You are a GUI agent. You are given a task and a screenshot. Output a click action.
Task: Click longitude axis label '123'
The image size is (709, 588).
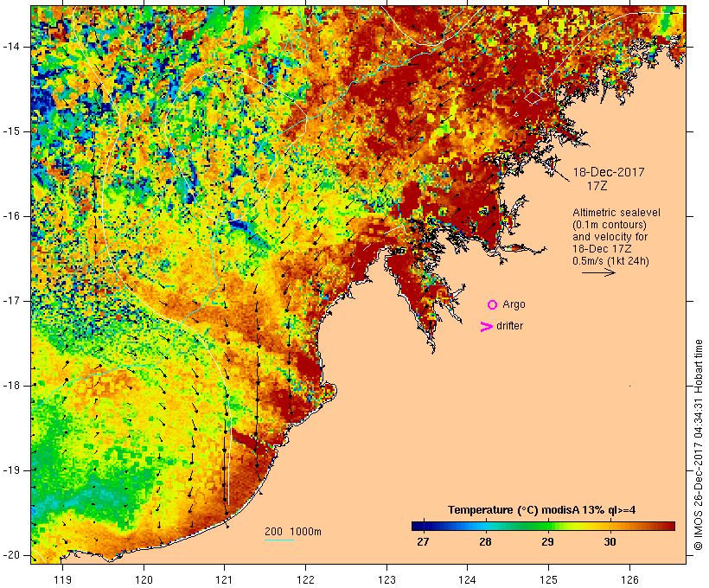[x=386, y=580]
